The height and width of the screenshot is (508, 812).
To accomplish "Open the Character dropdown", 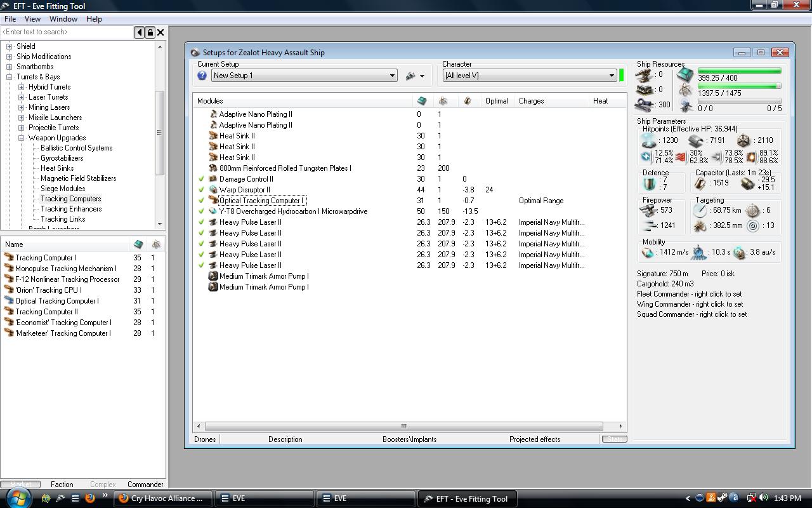I will 530,76.
